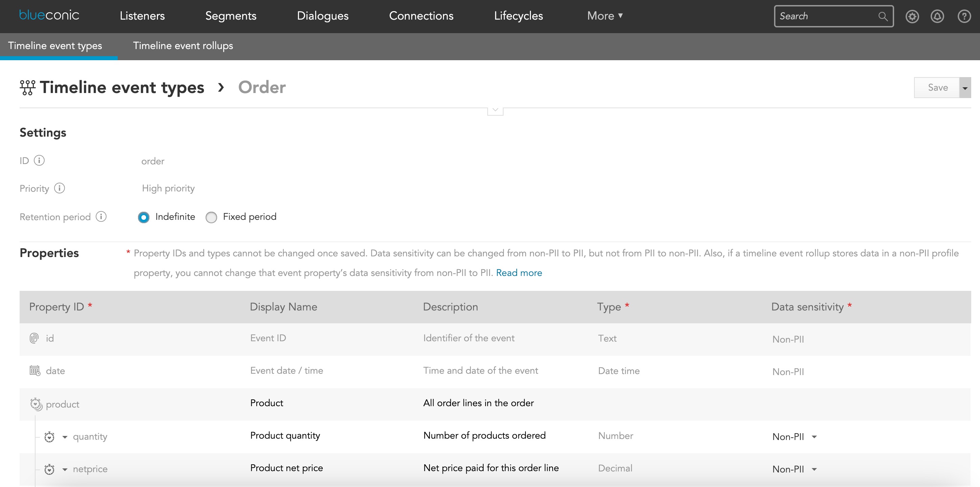This screenshot has height=487, width=980.
Task: Open netprice Data sensitivity Non-PII dropdown
Action: click(x=795, y=469)
